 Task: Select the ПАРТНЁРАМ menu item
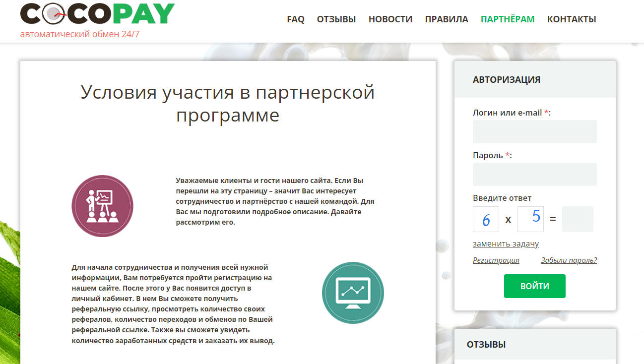pos(508,19)
